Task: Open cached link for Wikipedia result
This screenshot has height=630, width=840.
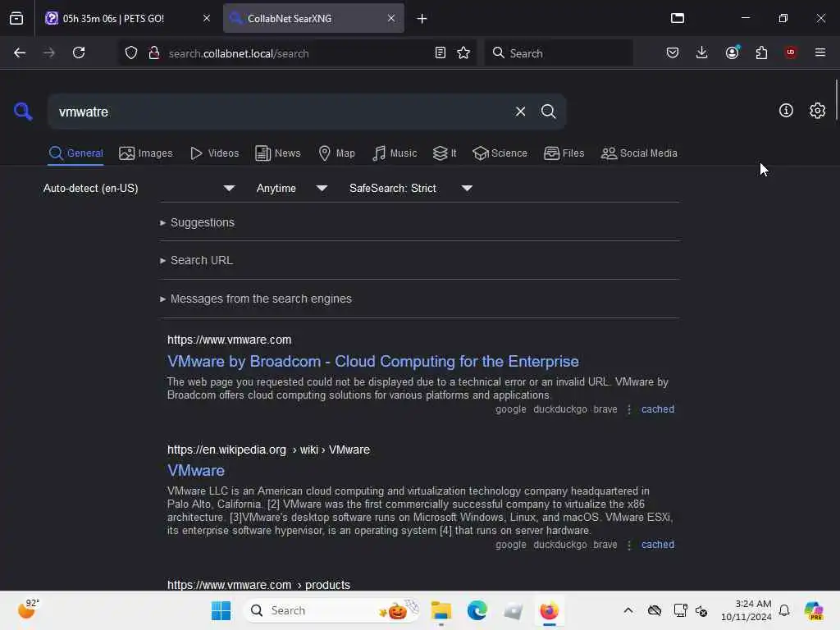Action: [x=657, y=545]
